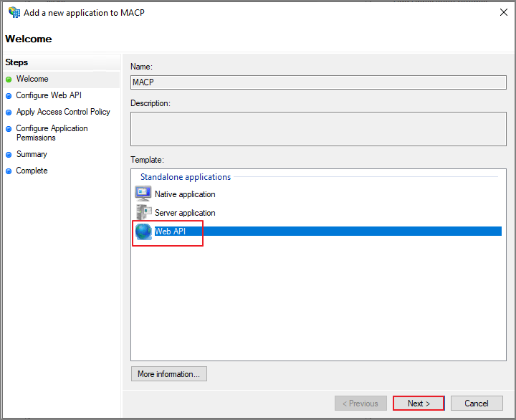Image resolution: width=516 pixels, height=420 pixels.
Task: Select the Apply Access Control Policy step
Action: point(63,112)
